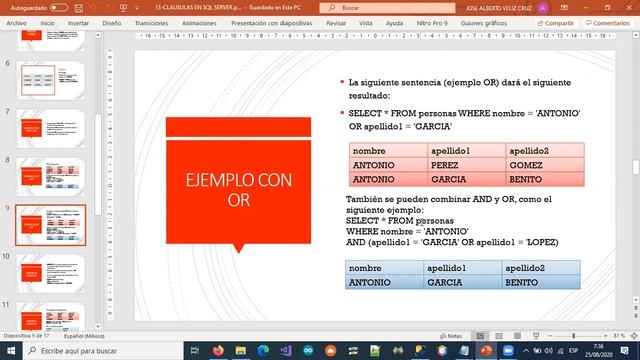Open File Explorer from taskbar

click(240, 351)
